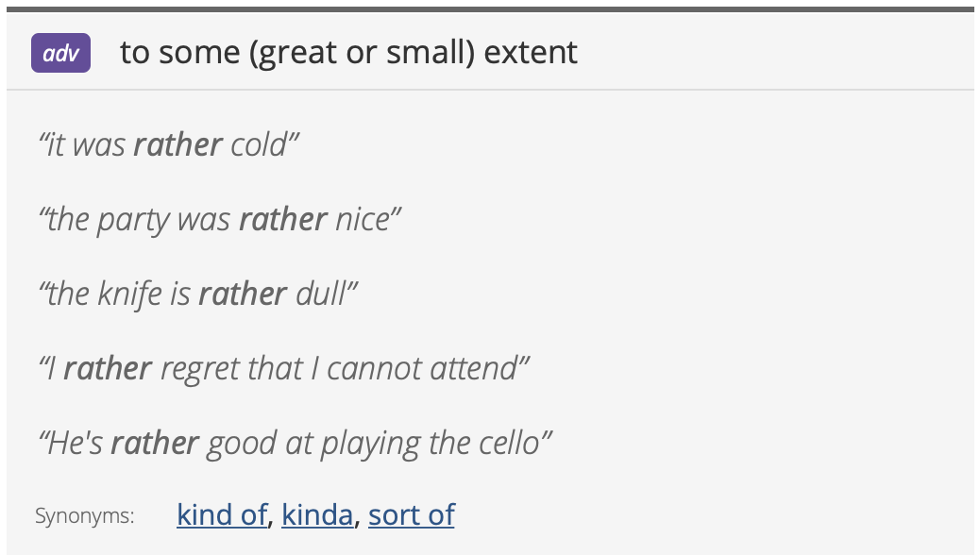980x555 pixels.
Task: Click the word 'extent' in the definition
Action: (531, 52)
